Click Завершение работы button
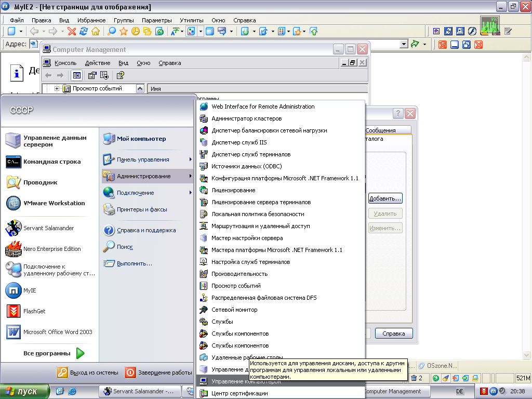 pos(158,373)
